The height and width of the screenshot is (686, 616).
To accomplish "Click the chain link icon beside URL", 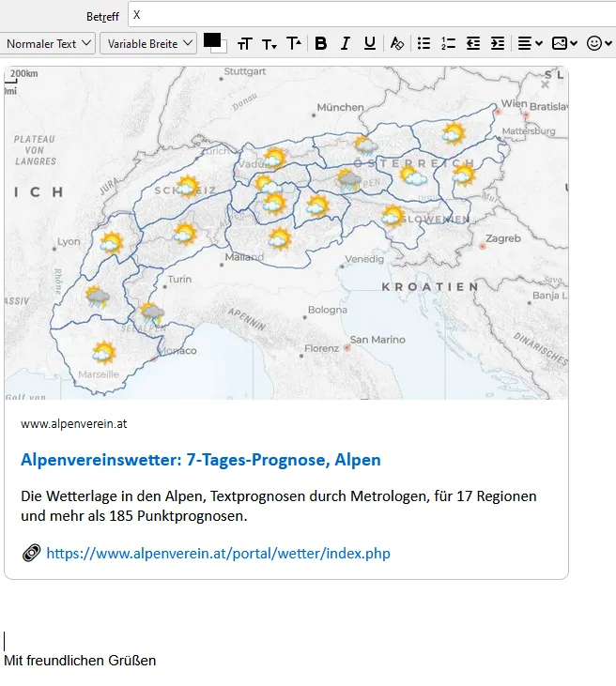I will [x=32, y=553].
